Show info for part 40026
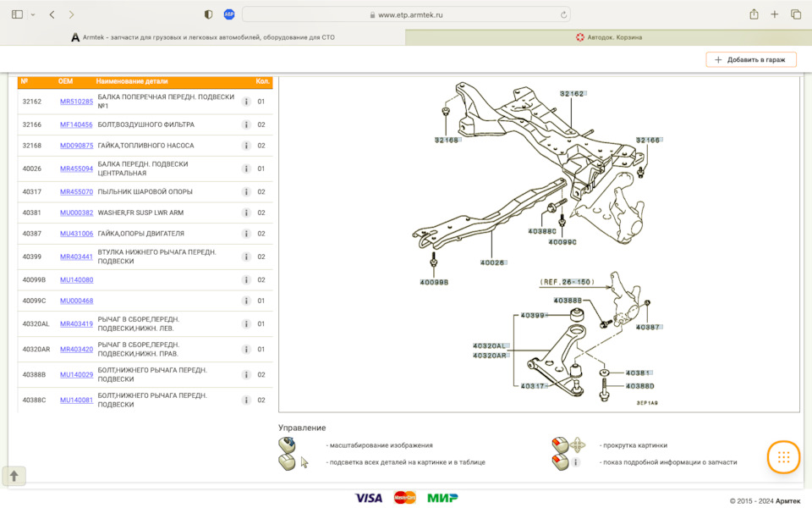The image size is (812, 508). [246, 169]
